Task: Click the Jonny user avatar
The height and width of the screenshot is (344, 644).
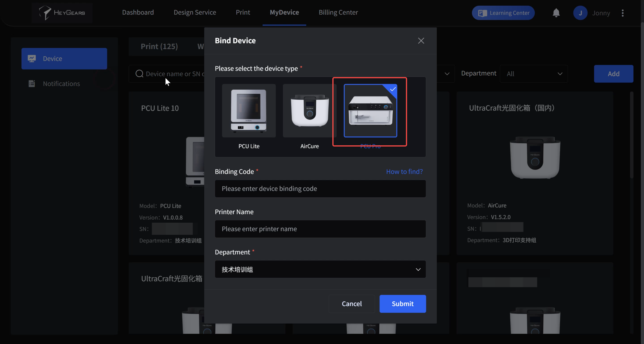Action: click(x=580, y=13)
